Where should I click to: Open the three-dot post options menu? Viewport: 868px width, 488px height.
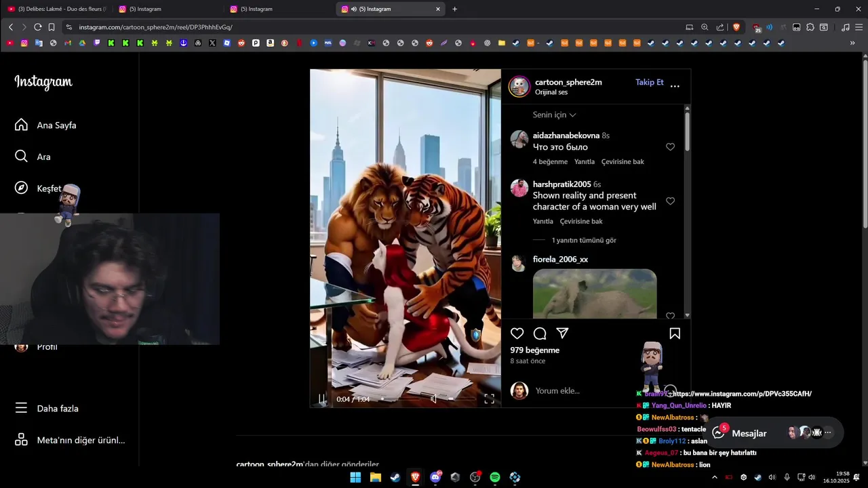tap(675, 86)
